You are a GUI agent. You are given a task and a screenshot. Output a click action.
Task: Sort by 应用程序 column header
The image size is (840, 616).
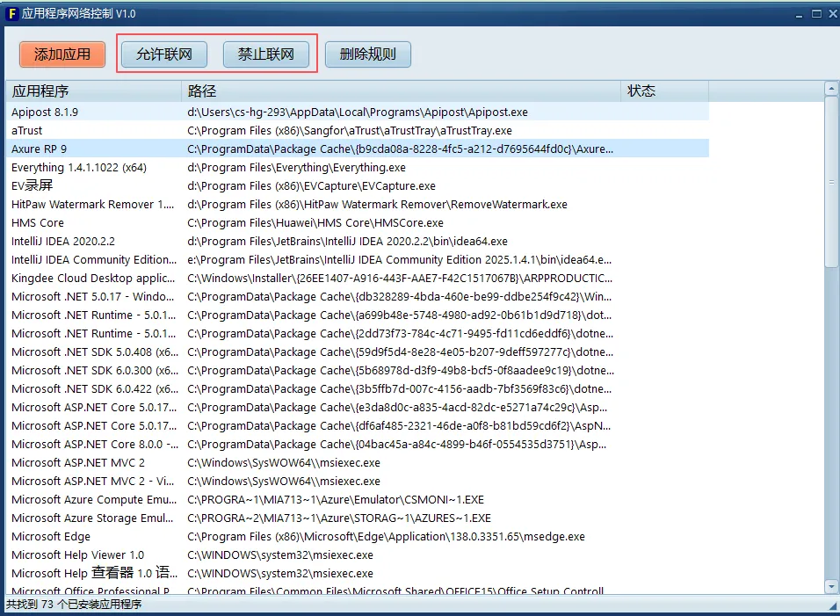point(93,91)
